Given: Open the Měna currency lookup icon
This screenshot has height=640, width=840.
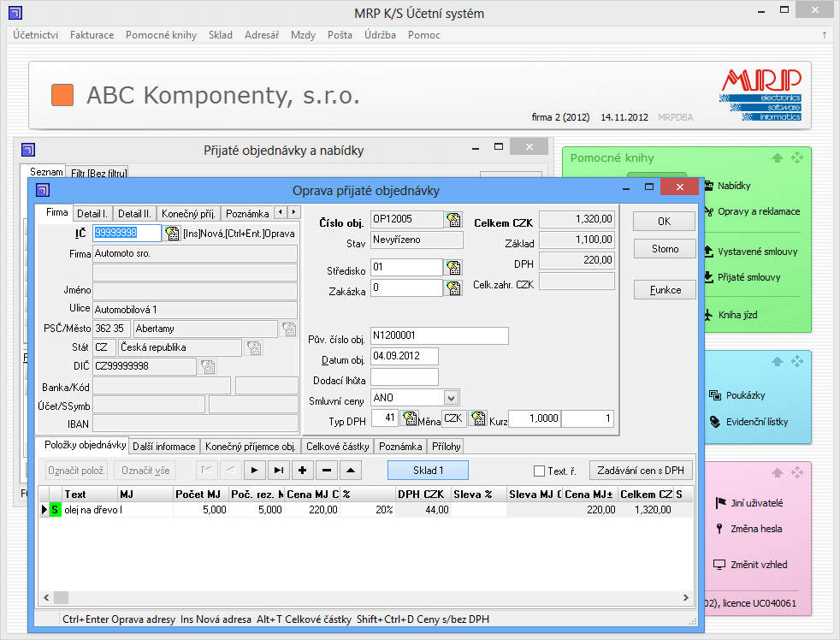Looking at the screenshot, I should (478, 418).
